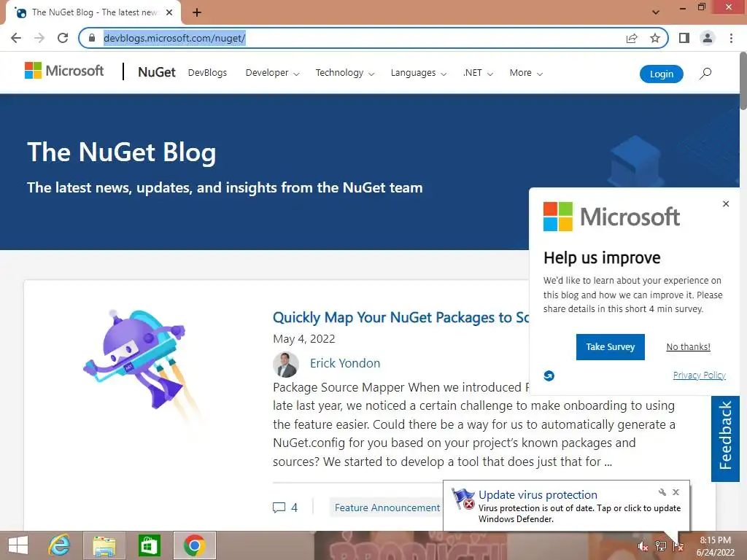This screenshot has height=560, width=747.
Task: Open the Windows Store taskbar icon
Action: [x=149, y=545]
